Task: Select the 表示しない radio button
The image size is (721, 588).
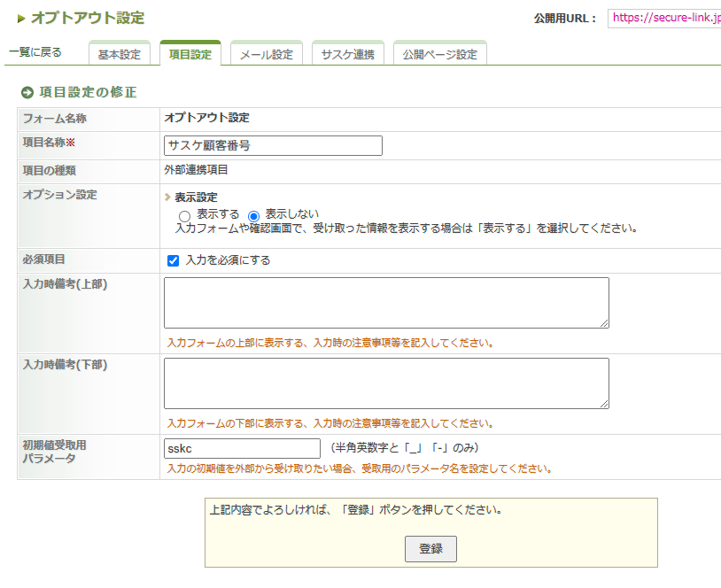Action: (x=253, y=216)
